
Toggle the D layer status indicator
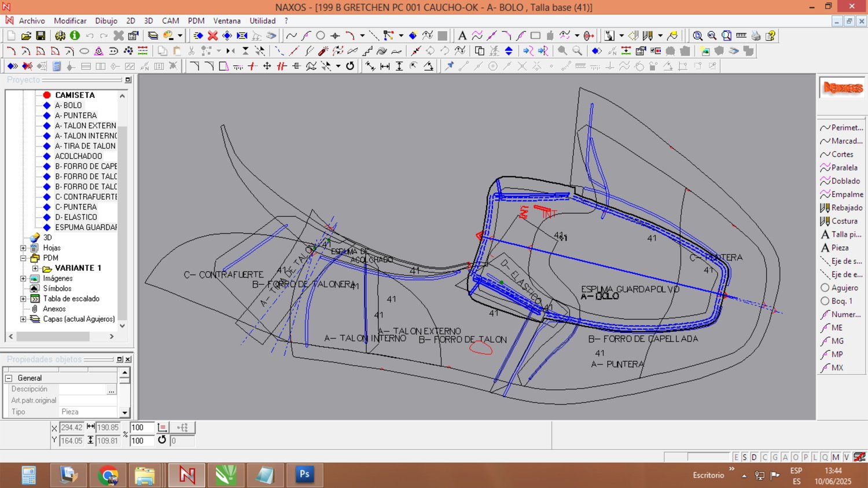tap(754, 457)
